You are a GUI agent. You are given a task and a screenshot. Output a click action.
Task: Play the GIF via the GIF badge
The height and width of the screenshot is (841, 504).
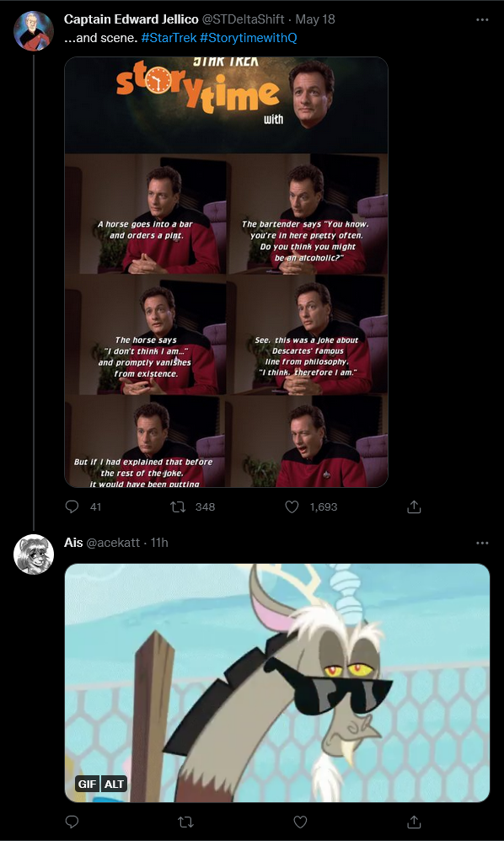coord(88,785)
